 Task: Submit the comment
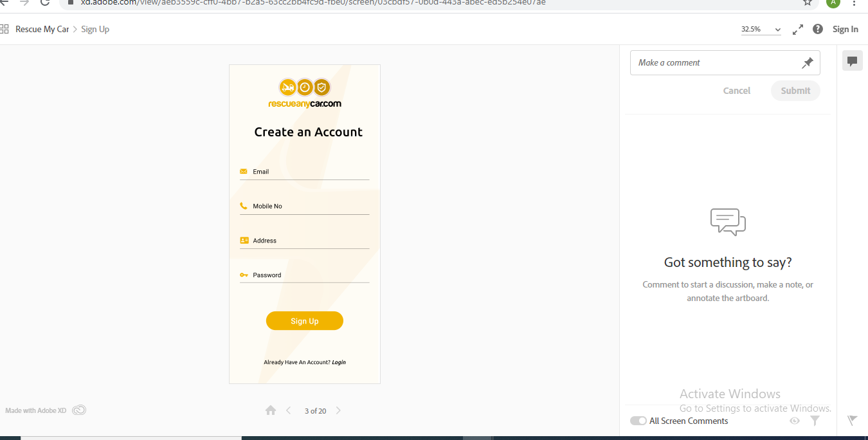pyautogui.click(x=795, y=91)
